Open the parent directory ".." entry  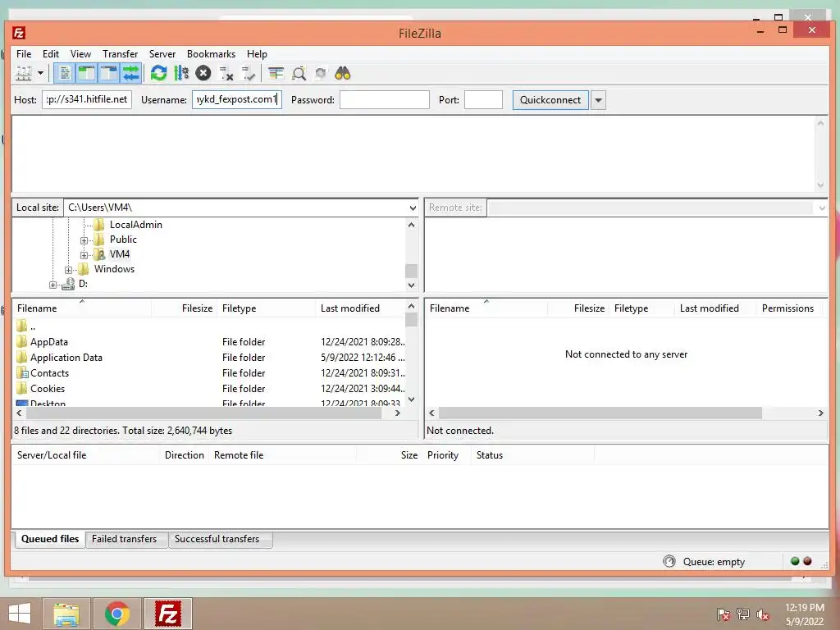pos(210,326)
